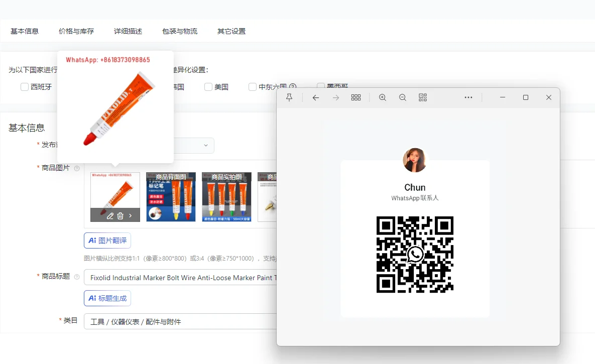Viewport: 595px width, 364px height.
Task: Check the 西班牙 country checkbox
Action: point(25,87)
